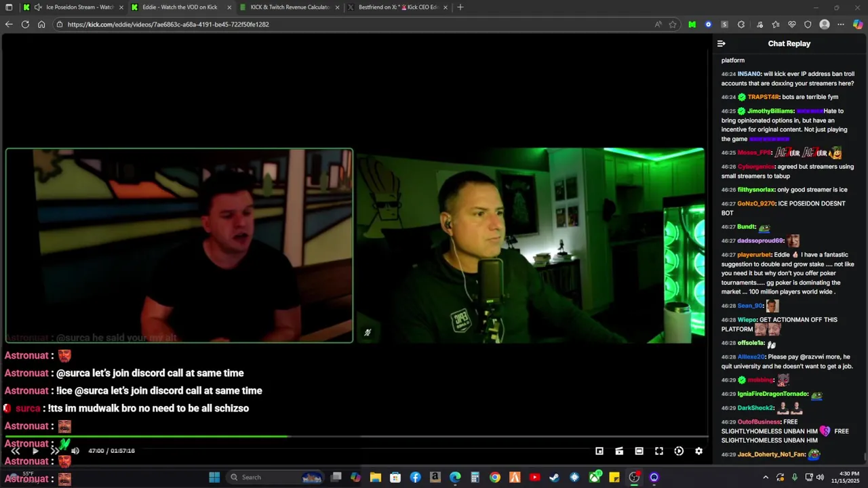Go to the browser home page
Viewport: 868px width, 488px height.
[x=41, y=24]
